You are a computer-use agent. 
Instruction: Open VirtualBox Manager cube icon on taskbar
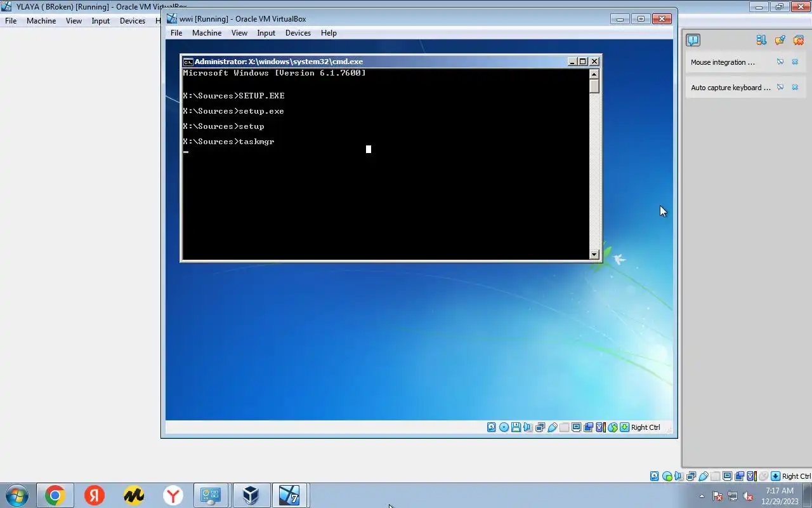click(x=251, y=495)
